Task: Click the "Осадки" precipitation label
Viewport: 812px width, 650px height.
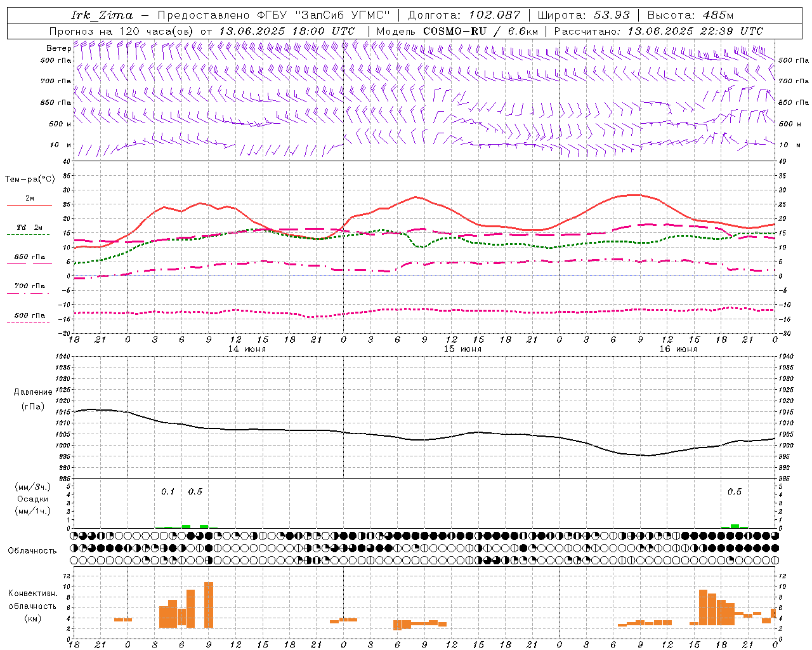Action: click(x=33, y=499)
